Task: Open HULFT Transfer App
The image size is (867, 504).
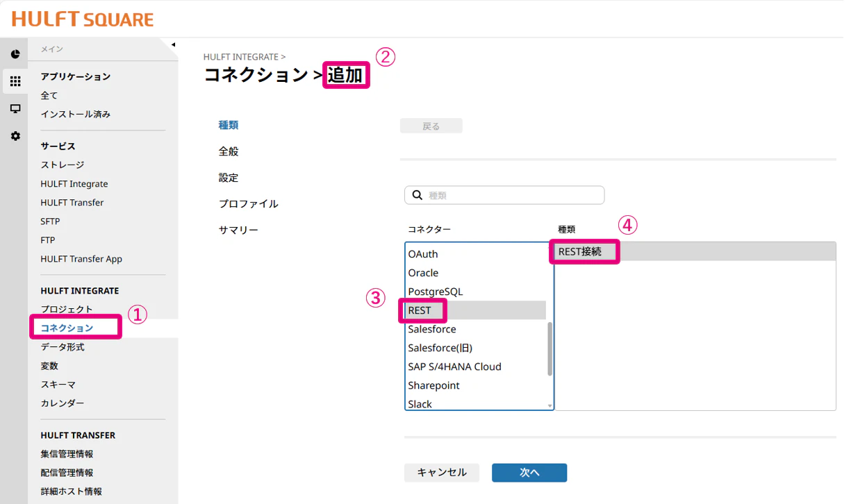Action: [81, 259]
